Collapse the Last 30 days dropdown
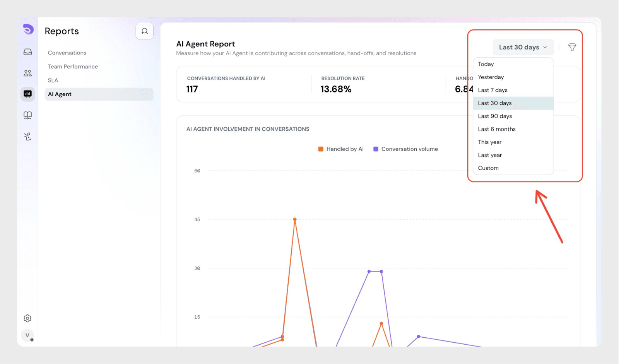The width and height of the screenshot is (619, 364). point(523,47)
